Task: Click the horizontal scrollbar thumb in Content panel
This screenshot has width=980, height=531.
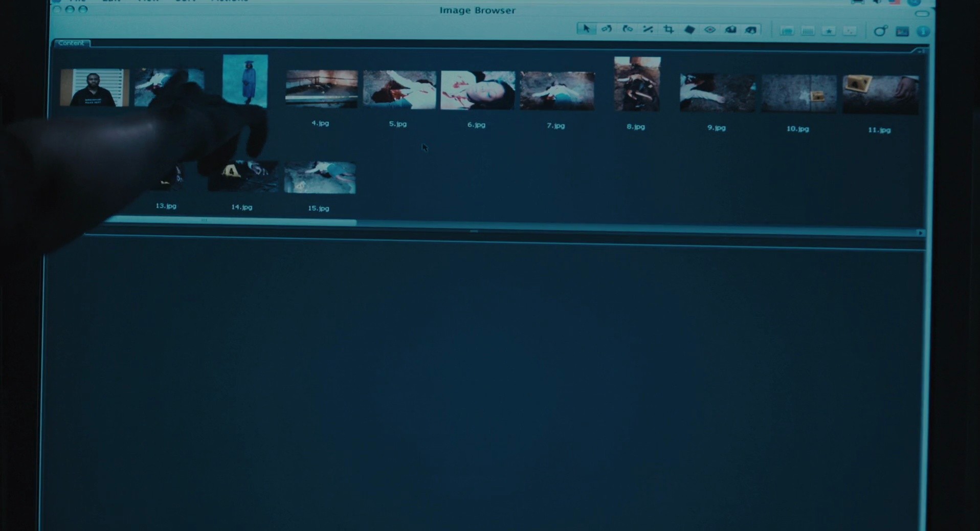Action: (230, 221)
